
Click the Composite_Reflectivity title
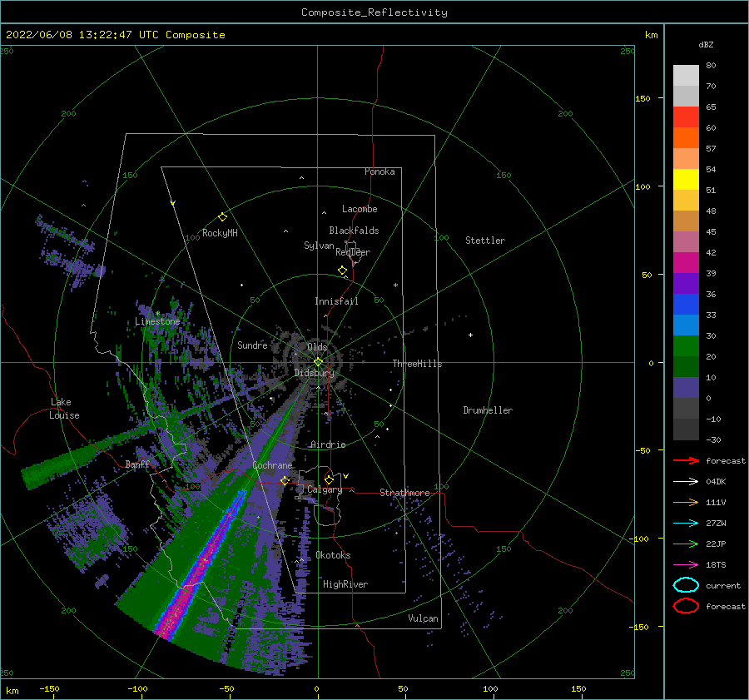(x=374, y=12)
